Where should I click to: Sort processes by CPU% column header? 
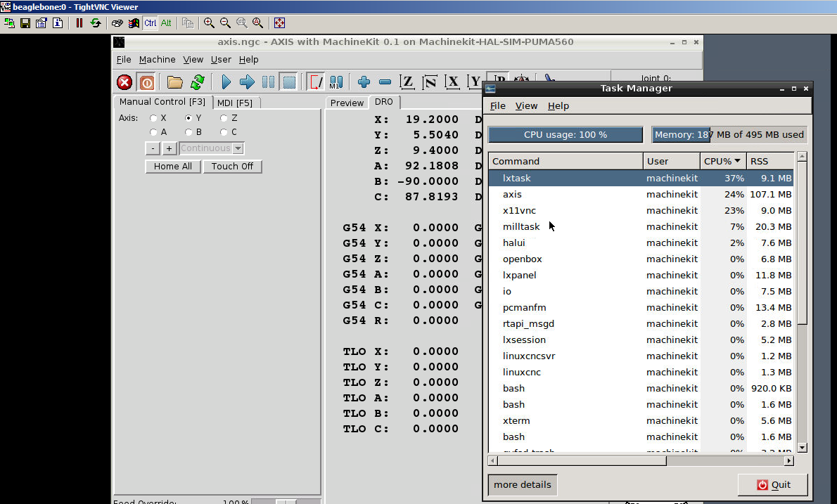[x=722, y=161]
